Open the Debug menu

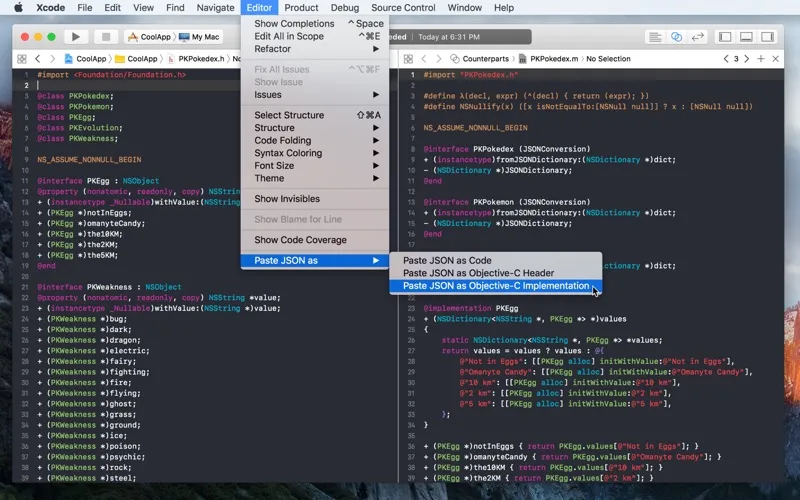tap(344, 8)
